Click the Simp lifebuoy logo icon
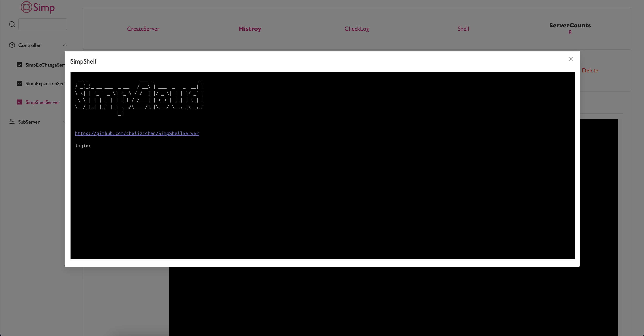 [x=26, y=7]
